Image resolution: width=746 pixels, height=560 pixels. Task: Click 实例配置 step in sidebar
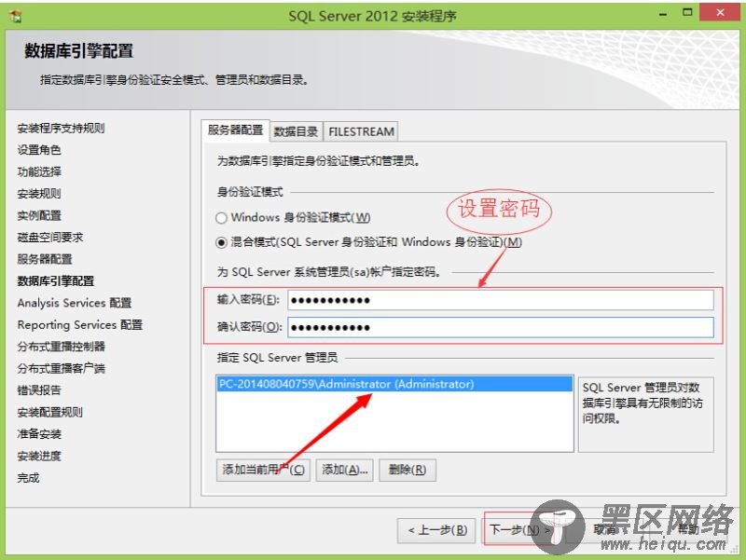pyautogui.click(x=39, y=215)
